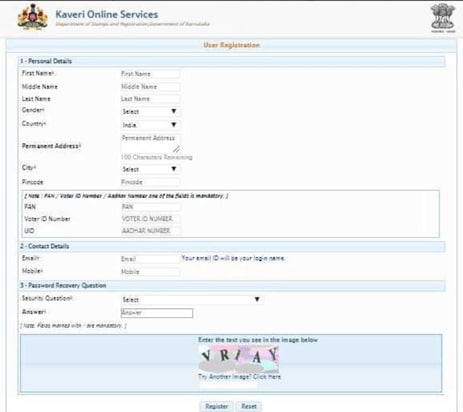463x412 pixels.
Task: Click the '100 Characters Remaining' text
Action: click(x=157, y=157)
